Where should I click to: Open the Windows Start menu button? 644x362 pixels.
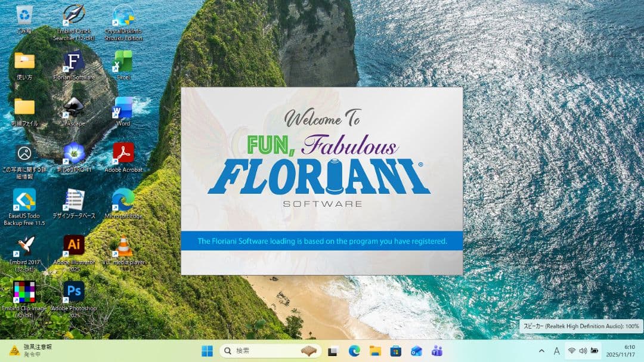pyautogui.click(x=207, y=351)
